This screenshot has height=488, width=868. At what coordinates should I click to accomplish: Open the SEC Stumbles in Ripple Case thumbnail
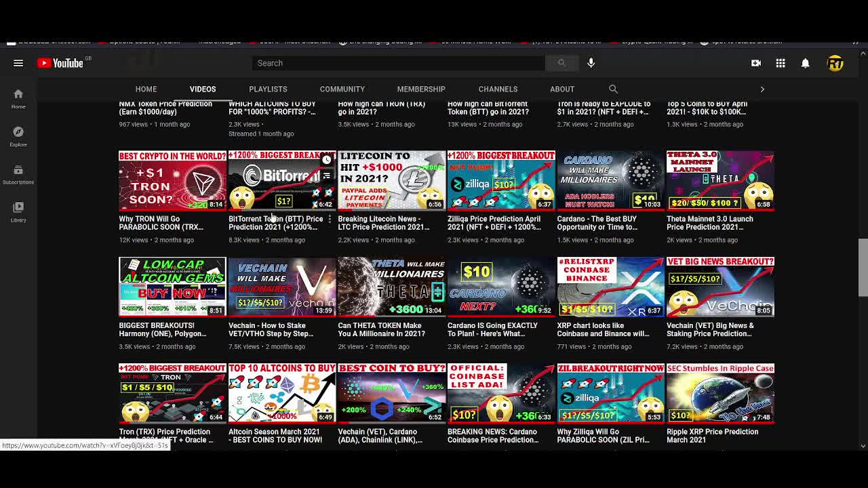(720, 393)
